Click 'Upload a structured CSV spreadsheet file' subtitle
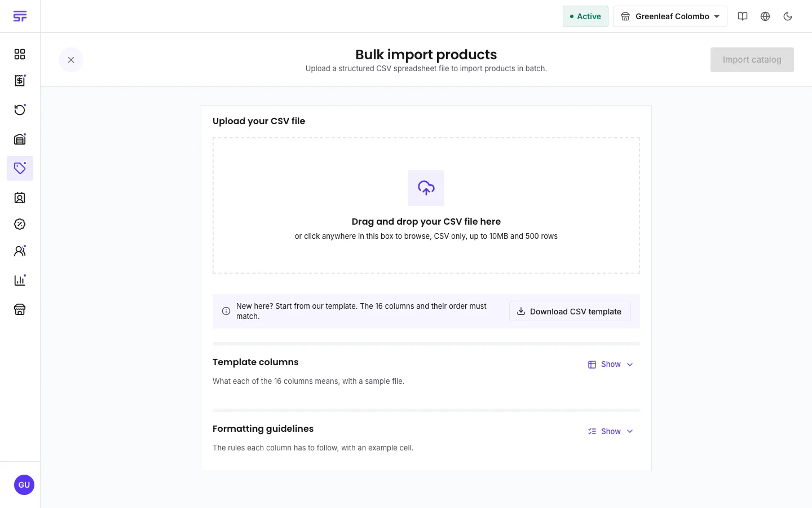 (x=426, y=69)
